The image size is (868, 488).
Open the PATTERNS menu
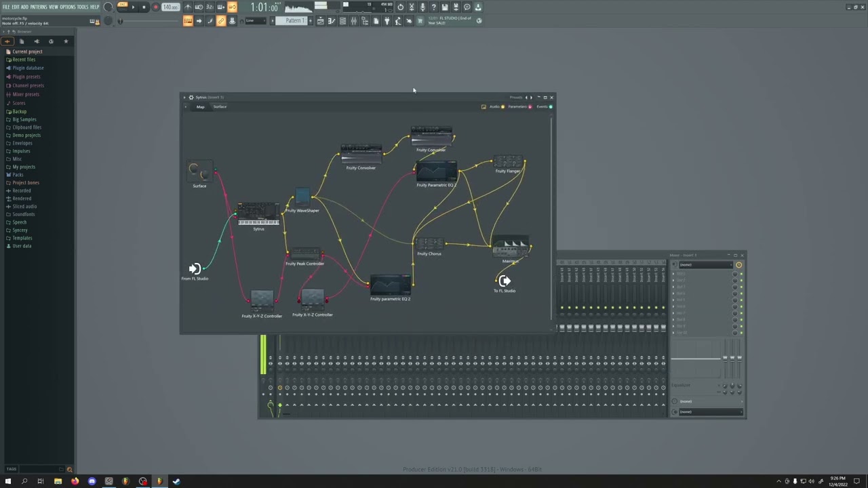point(39,7)
